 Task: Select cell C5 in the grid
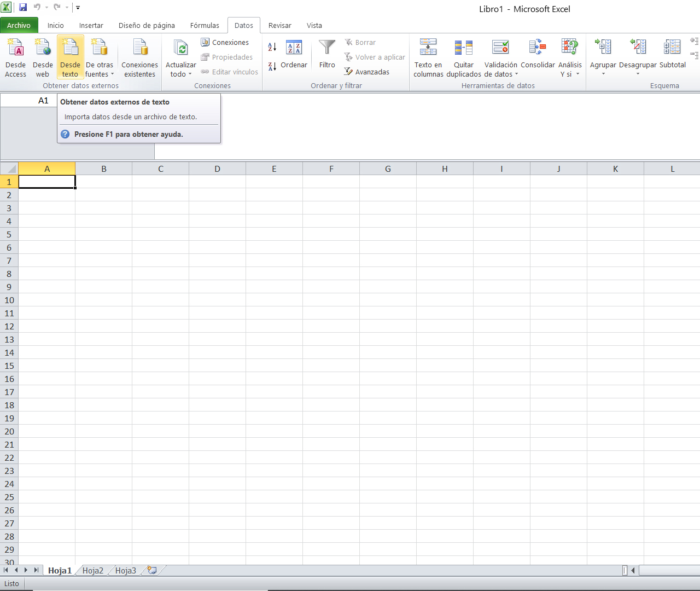161,234
